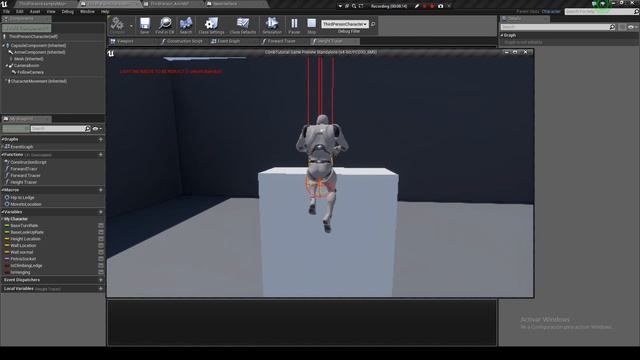Add a new graph with plus icon
The width and height of the screenshot is (640, 360).
click(x=101, y=140)
